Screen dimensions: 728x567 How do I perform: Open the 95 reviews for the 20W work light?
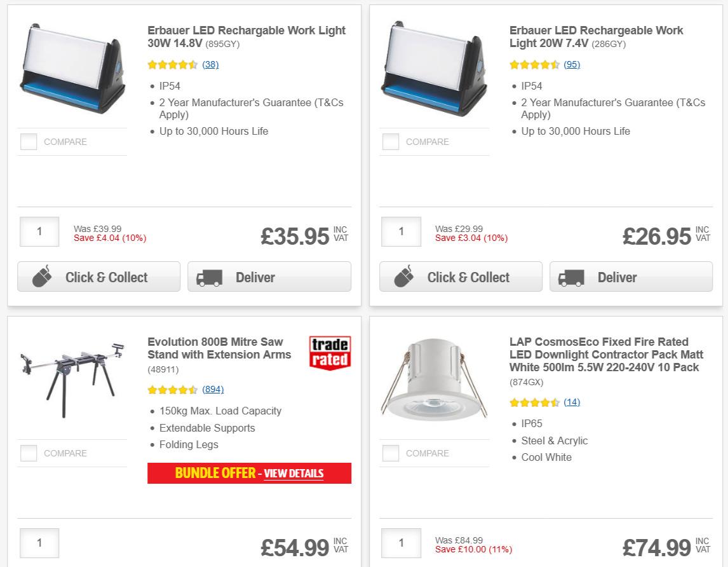click(x=571, y=64)
